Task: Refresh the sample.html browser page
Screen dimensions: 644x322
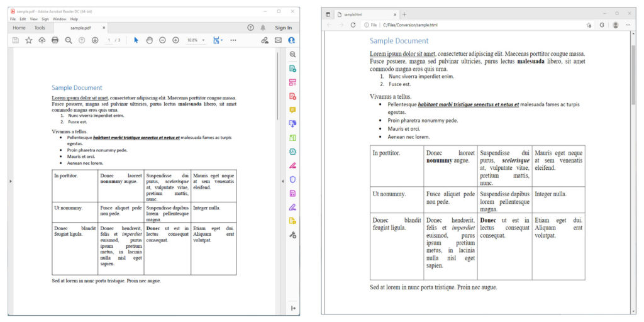Action: click(x=353, y=25)
